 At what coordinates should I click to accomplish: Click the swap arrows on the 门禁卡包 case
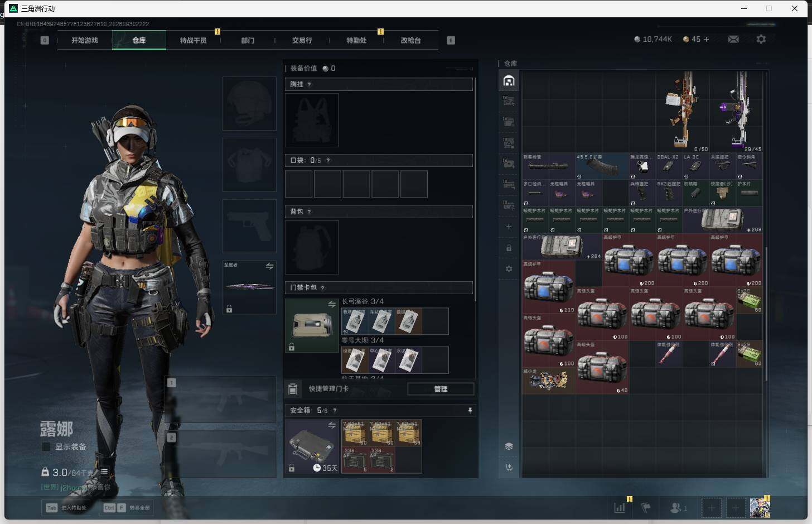click(x=332, y=304)
